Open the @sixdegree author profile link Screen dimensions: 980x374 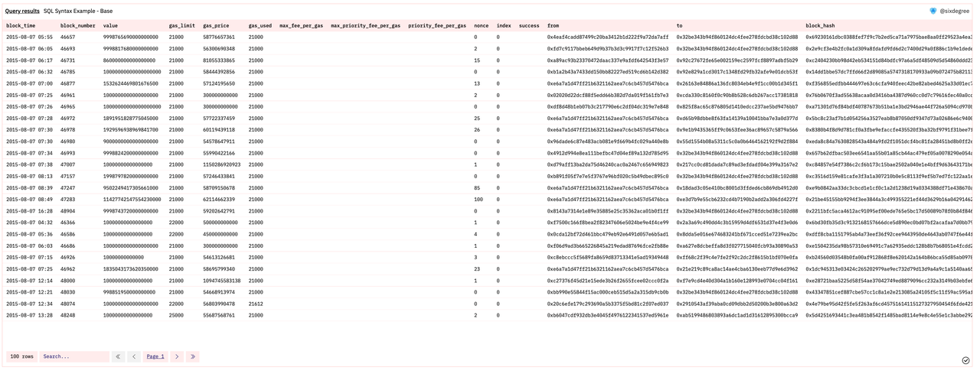click(955, 11)
